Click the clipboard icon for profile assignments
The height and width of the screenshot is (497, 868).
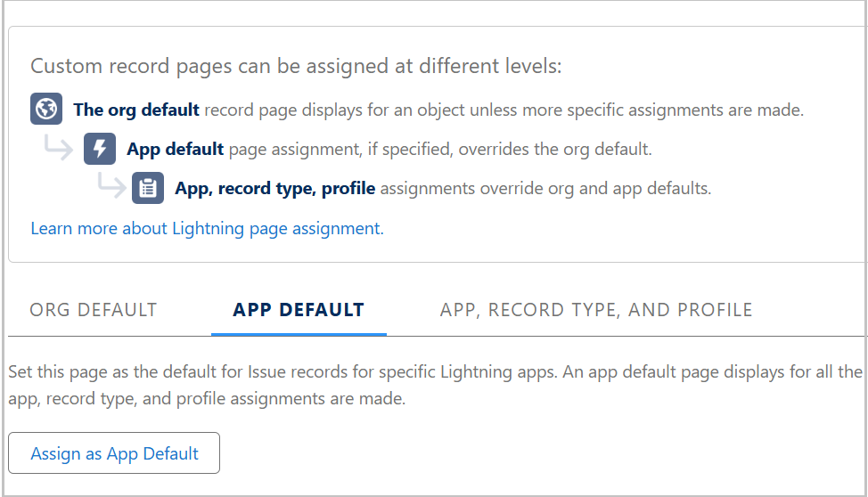[x=148, y=188]
